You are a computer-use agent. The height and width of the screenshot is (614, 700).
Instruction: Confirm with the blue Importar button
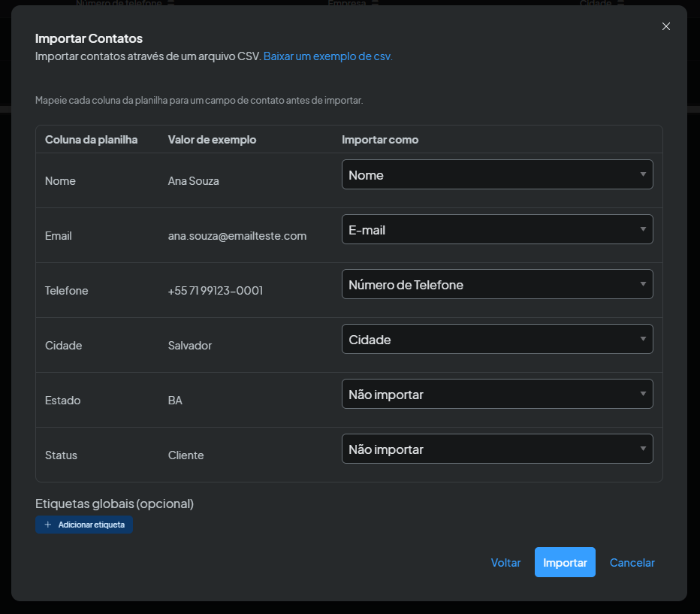[565, 563]
